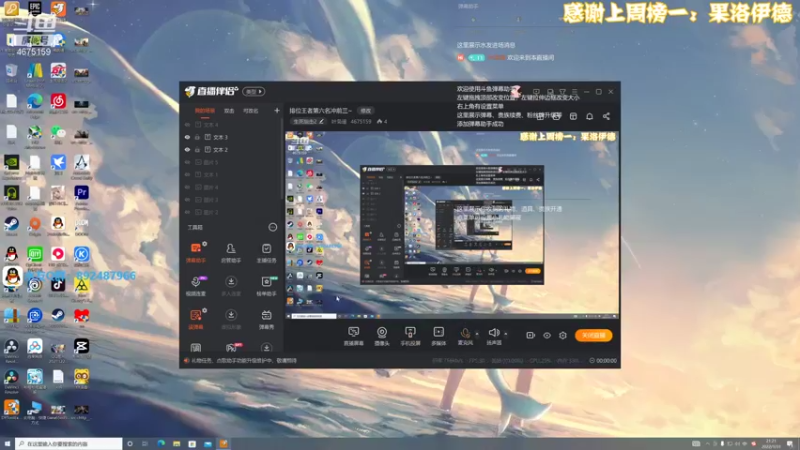Open the PK tool in toolbox
The image size is (800, 450).
(x=231, y=348)
